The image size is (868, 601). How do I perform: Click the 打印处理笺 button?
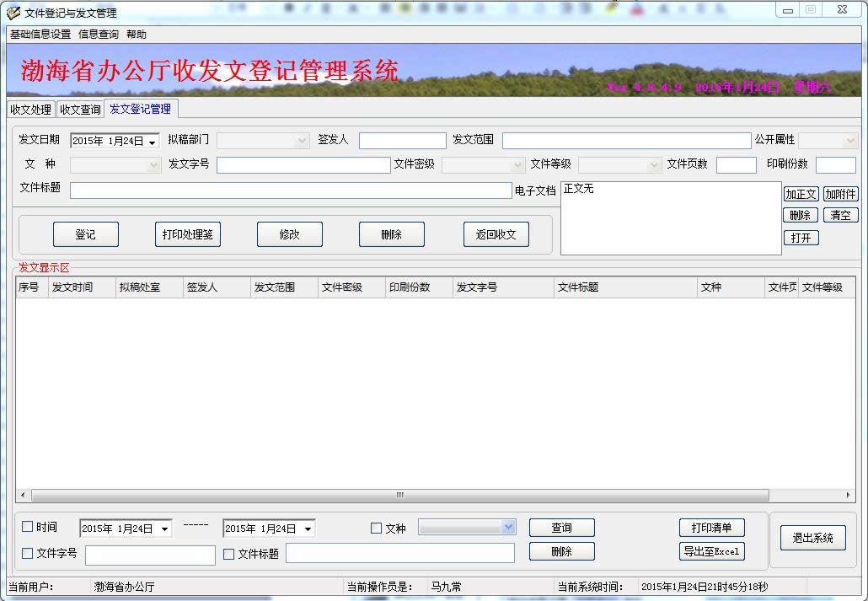188,234
